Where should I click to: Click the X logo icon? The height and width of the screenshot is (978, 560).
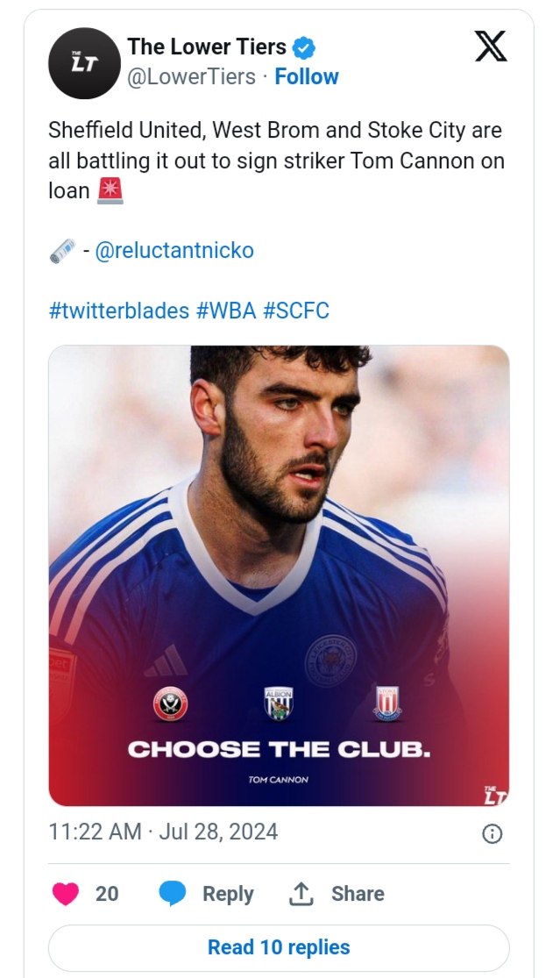pyautogui.click(x=491, y=46)
